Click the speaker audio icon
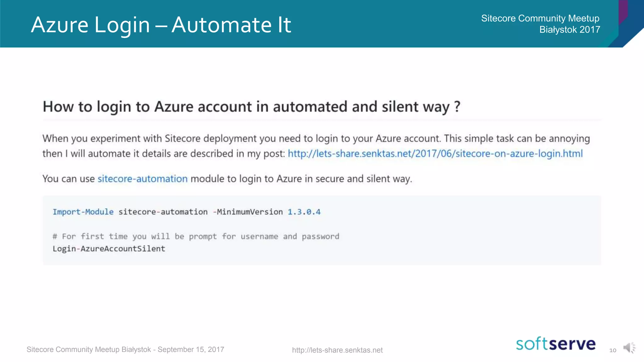 click(x=629, y=348)
